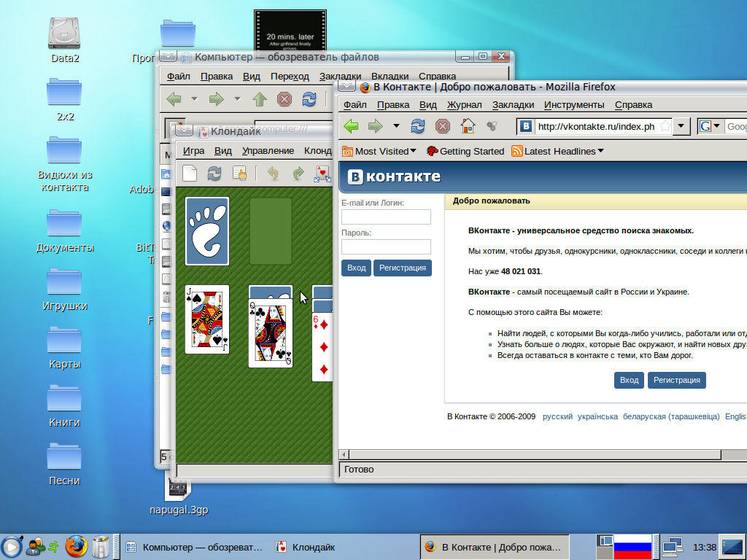Open Игрушки folder on desktop
The height and width of the screenshot is (560, 747).
(65, 289)
